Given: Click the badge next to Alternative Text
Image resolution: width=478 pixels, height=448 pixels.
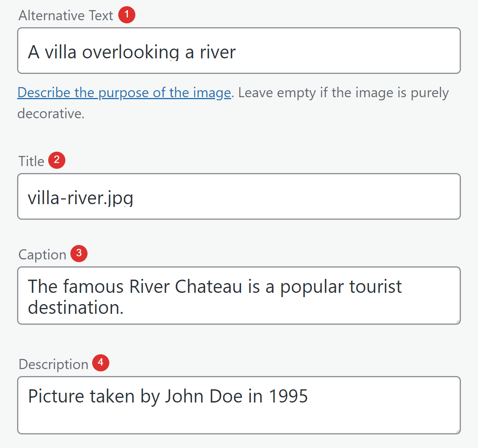Looking at the screenshot, I should click(x=126, y=15).
